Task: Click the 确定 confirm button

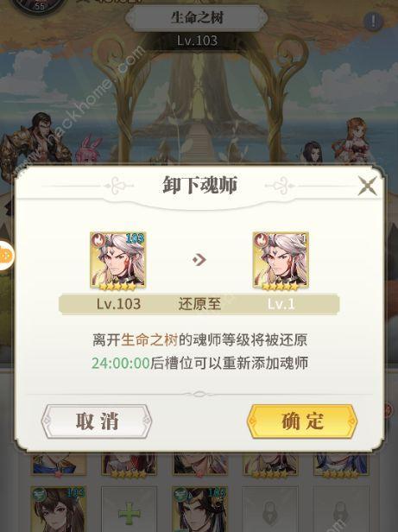Action: pyautogui.click(x=302, y=421)
